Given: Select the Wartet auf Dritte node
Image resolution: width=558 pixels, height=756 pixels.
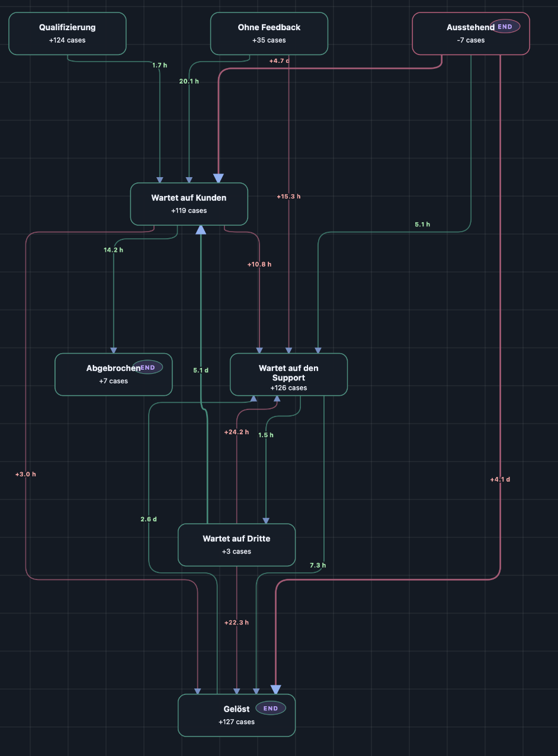Looking at the screenshot, I should coord(237,544).
